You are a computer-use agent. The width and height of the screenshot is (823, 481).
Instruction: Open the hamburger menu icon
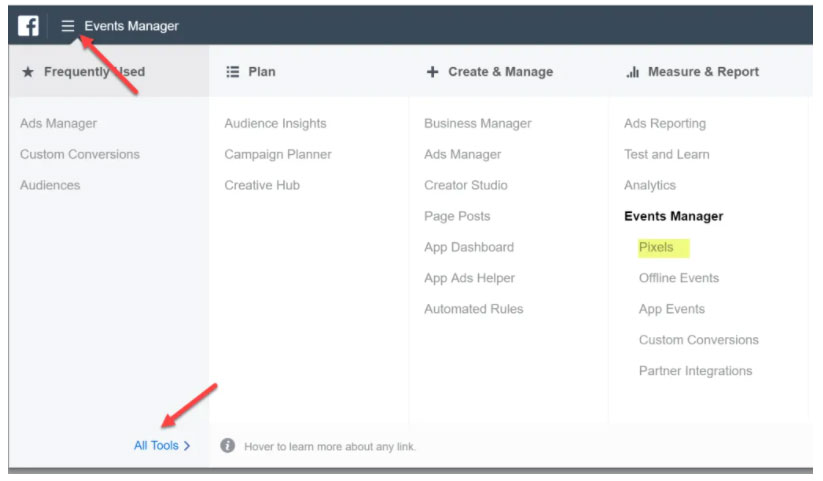click(68, 26)
